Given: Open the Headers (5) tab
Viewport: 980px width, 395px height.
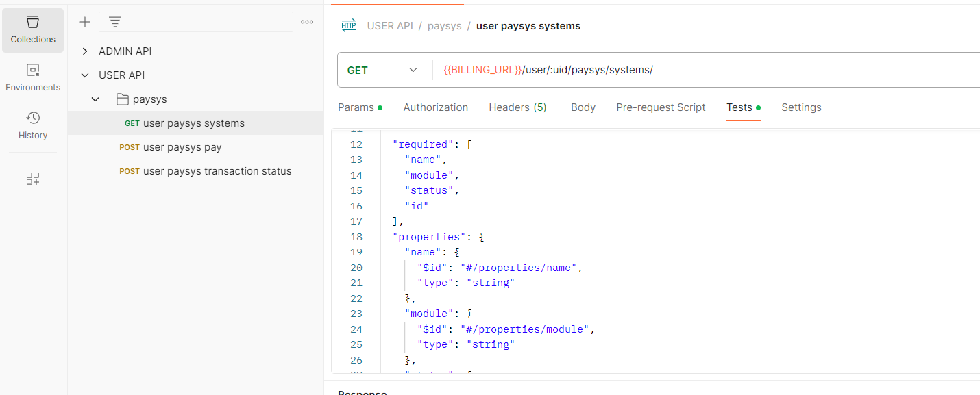Looking at the screenshot, I should point(517,107).
